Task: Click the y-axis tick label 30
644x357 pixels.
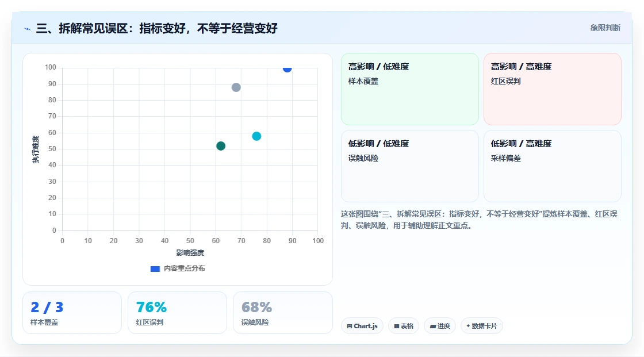Action: pos(52,182)
